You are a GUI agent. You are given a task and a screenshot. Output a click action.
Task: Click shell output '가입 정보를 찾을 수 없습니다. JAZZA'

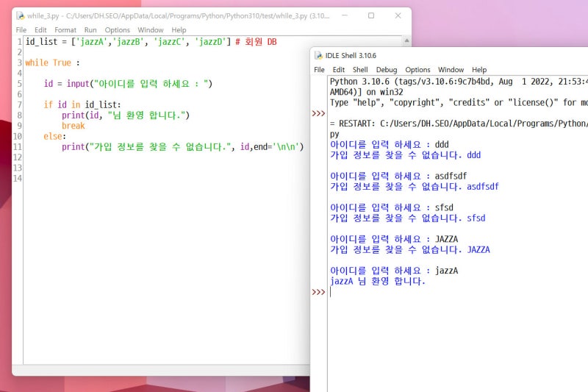click(410, 249)
